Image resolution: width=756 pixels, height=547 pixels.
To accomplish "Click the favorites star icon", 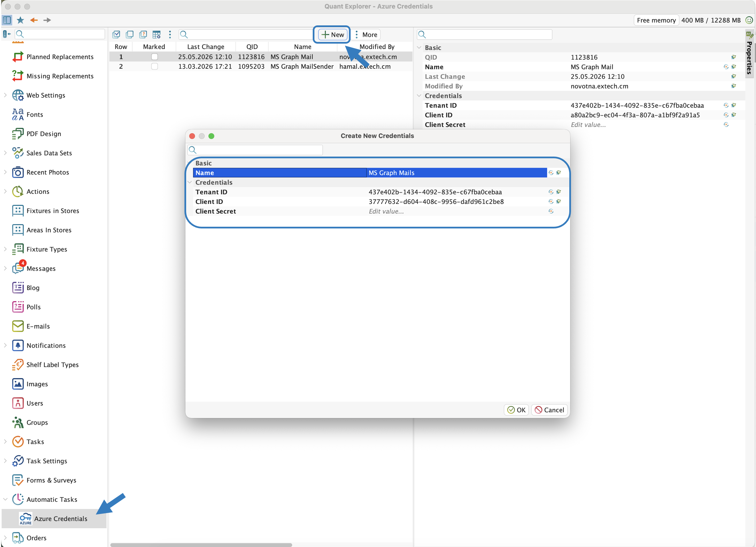I will [20, 20].
